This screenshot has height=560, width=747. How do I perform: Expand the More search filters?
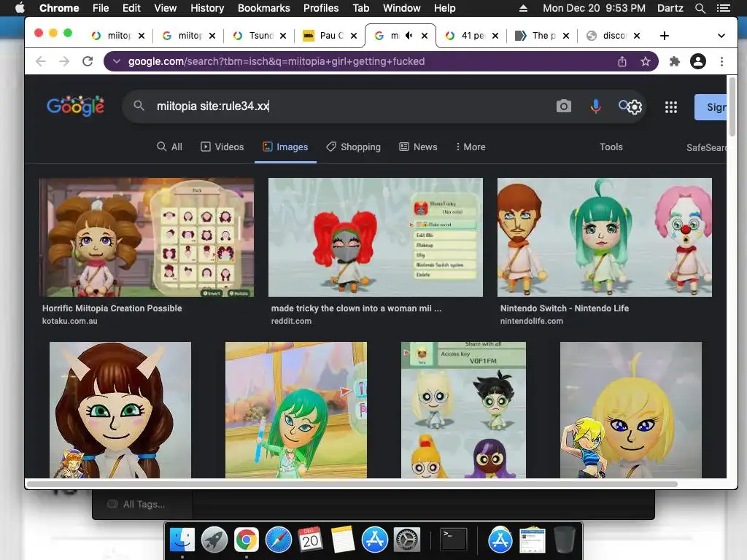tap(471, 147)
